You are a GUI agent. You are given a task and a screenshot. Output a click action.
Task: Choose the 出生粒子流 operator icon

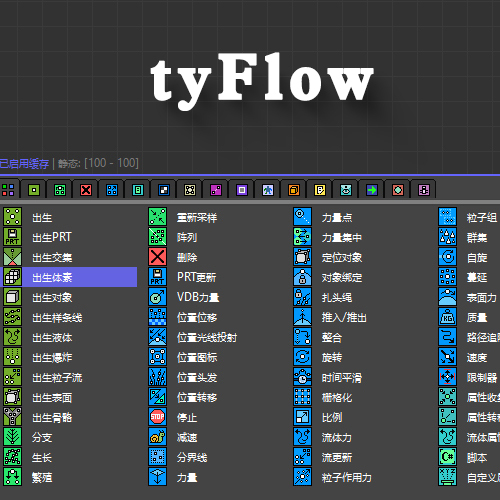pyautogui.click(x=12, y=376)
